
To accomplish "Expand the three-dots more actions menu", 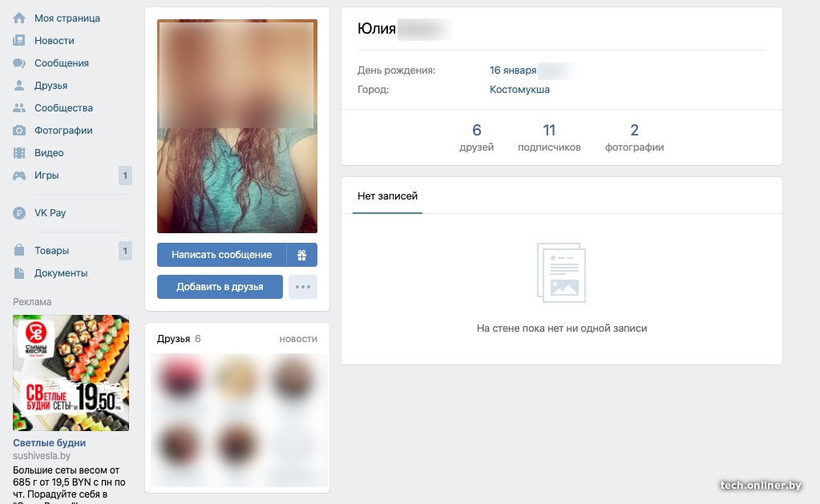I will point(303,287).
